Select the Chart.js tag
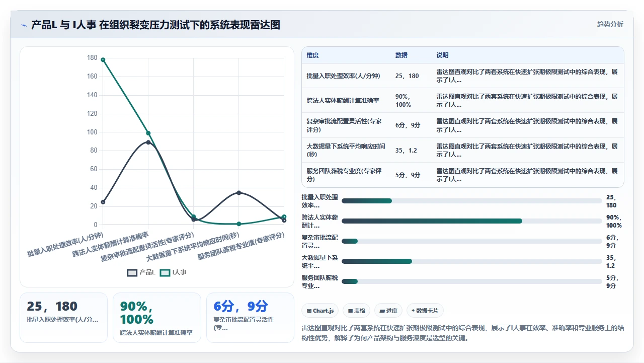The height and width of the screenshot is (363, 644). 320,311
